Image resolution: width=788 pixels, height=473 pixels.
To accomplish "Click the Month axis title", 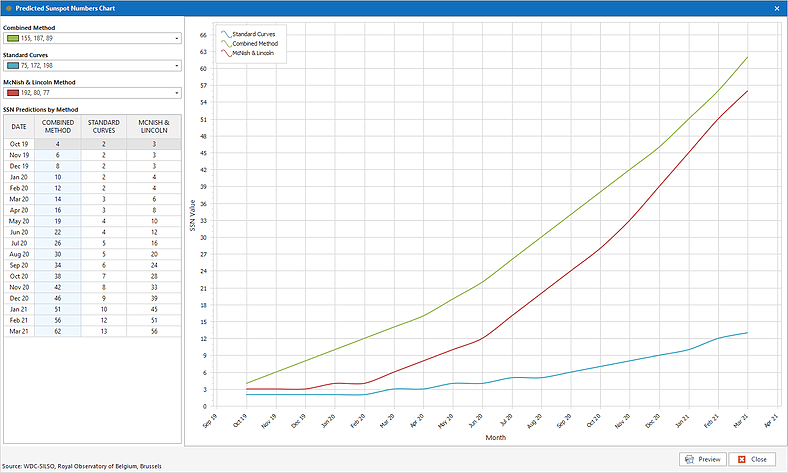I will click(496, 438).
